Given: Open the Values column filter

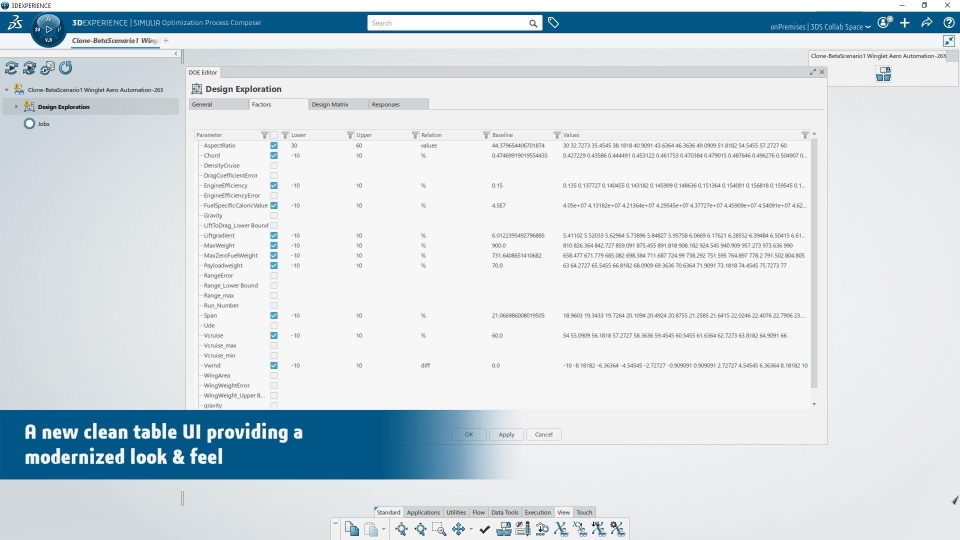Looking at the screenshot, I should coord(805,135).
